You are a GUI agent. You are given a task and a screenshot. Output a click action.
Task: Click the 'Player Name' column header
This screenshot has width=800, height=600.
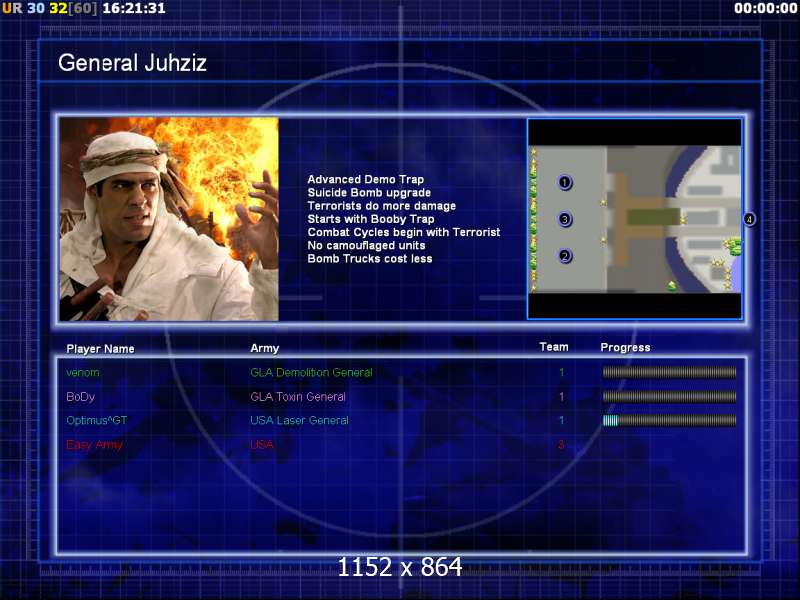click(x=101, y=349)
